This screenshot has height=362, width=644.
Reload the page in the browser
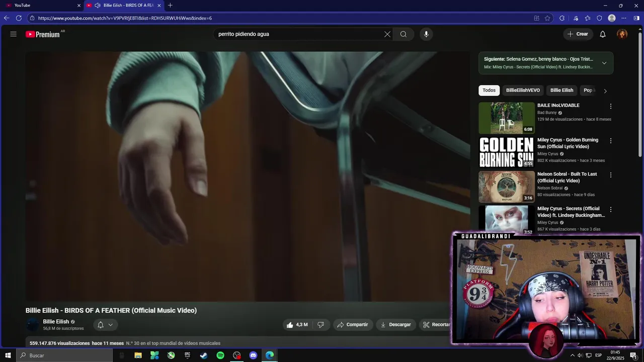point(19,18)
